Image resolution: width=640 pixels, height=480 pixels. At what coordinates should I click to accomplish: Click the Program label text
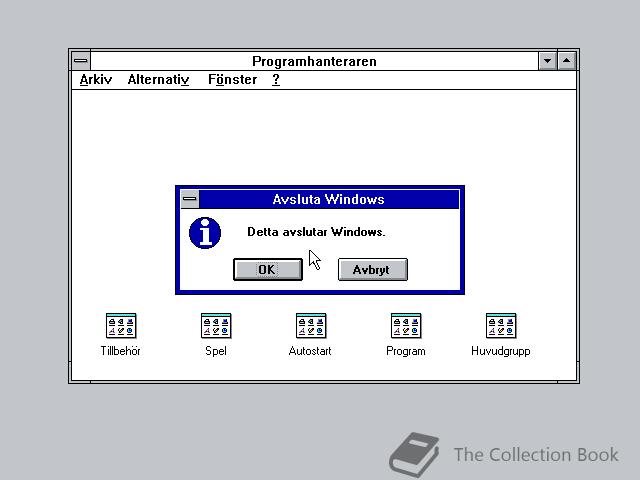(x=406, y=351)
